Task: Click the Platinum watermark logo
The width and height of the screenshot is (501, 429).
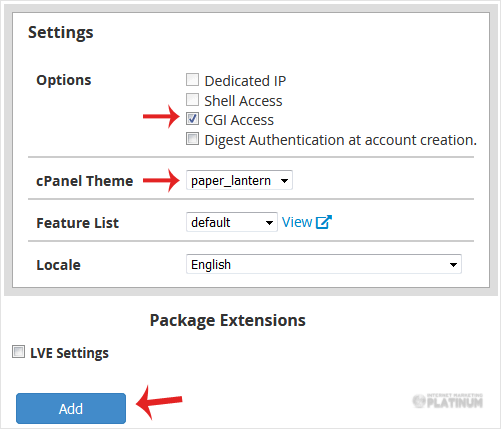Action: [x=448, y=401]
